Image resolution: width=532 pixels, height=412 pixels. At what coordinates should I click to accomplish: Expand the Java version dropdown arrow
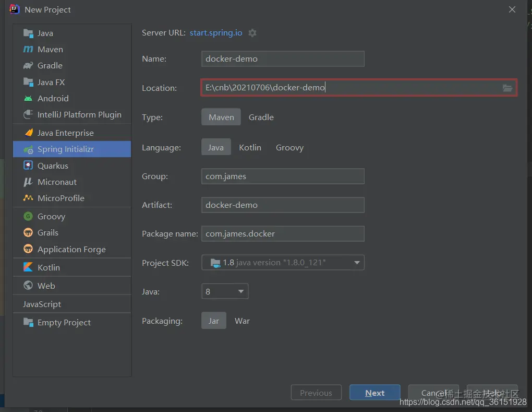241,291
